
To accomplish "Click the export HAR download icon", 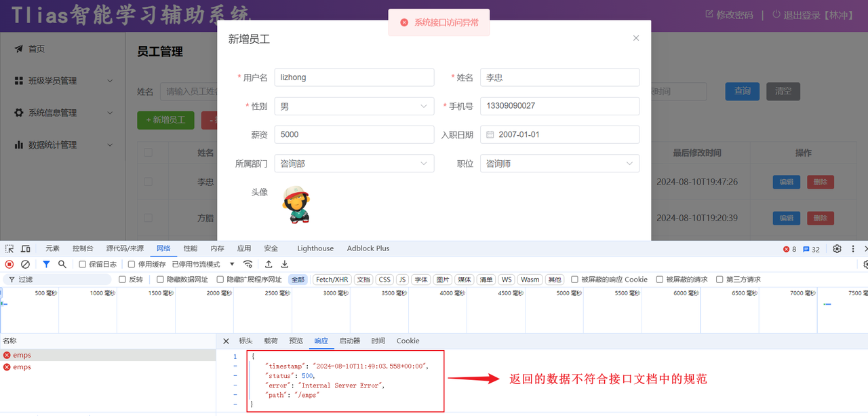I will click(285, 264).
